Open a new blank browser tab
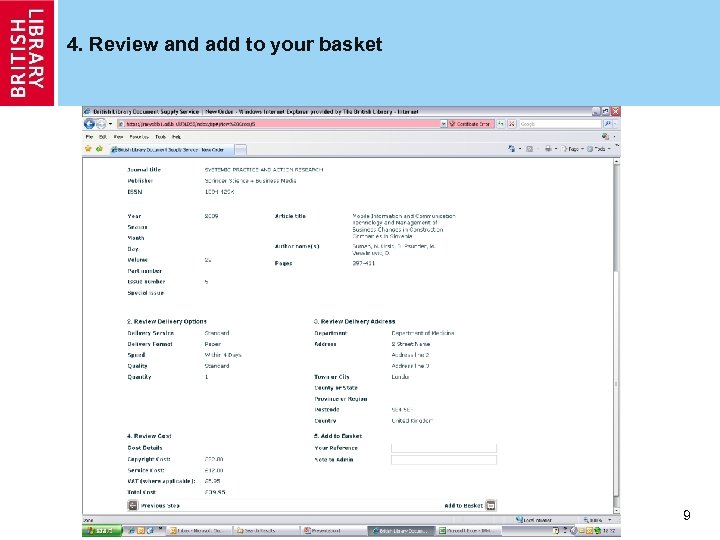The width and height of the screenshot is (720, 540). point(241,150)
